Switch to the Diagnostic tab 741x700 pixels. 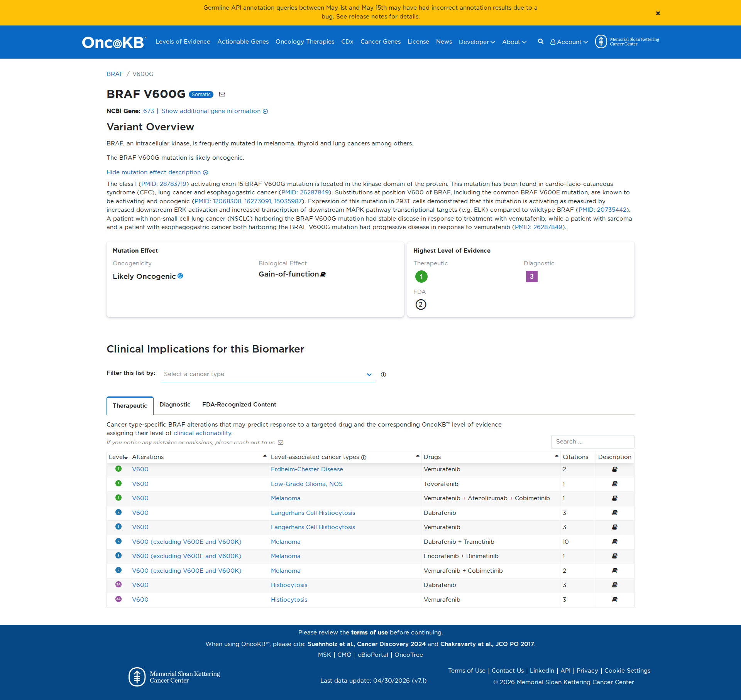tap(175, 405)
